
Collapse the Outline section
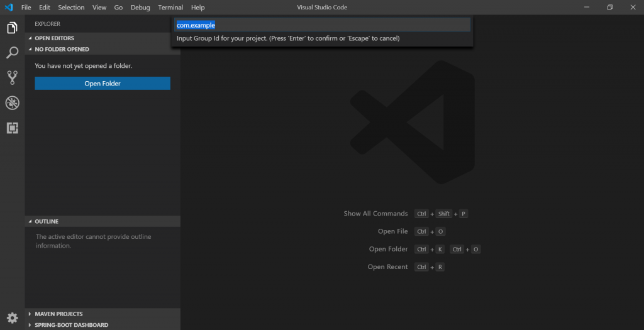103,221
